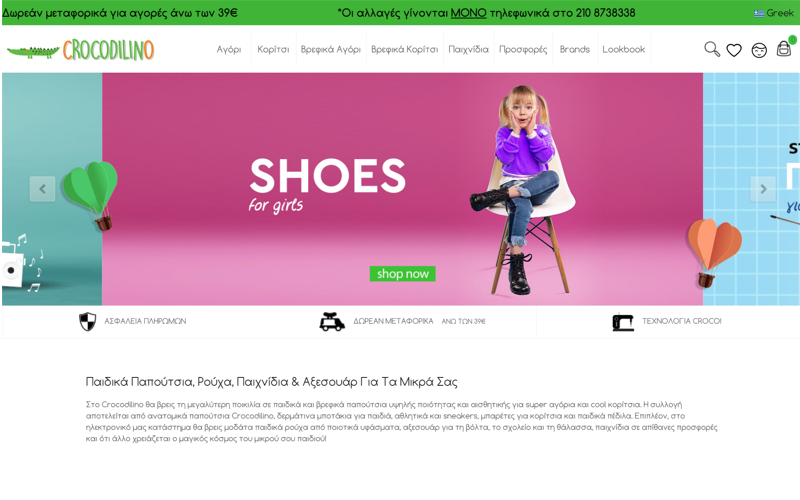Open the Brands menu

coord(574,49)
